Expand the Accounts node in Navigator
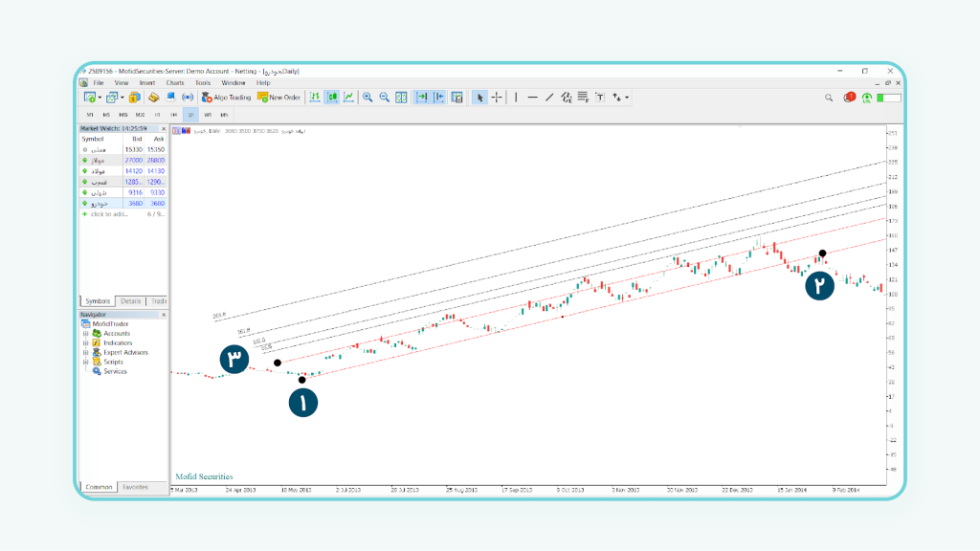Image resolution: width=980 pixels, height=551 pixels. coord(85,333)
